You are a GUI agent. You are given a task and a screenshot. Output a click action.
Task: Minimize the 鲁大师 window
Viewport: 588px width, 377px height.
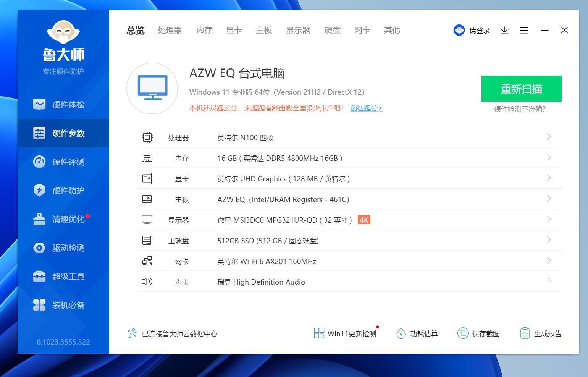(545, 30)
